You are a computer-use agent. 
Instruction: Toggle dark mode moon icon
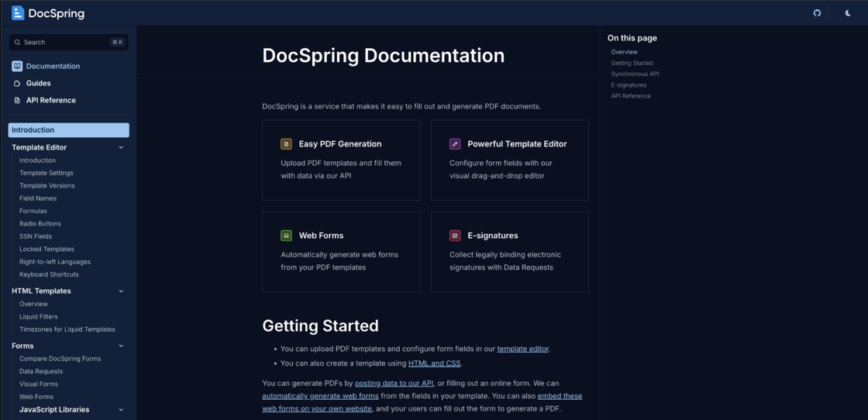tap(848, 13)
